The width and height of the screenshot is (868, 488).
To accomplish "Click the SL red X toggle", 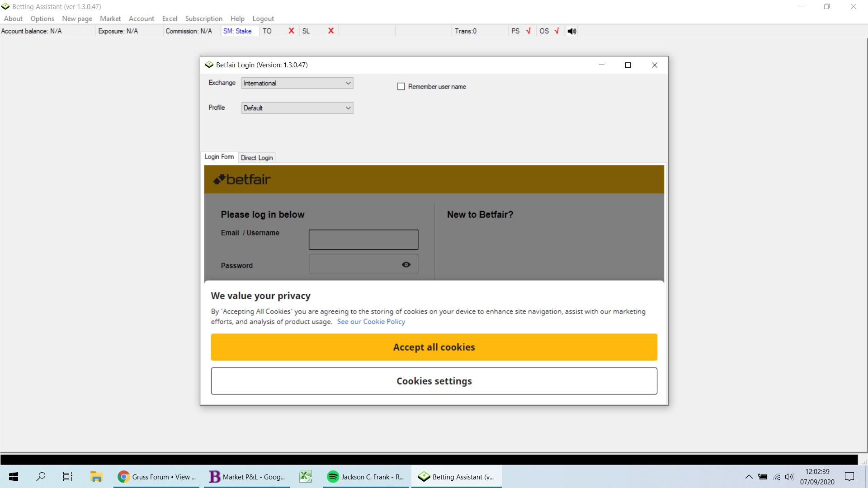I will (331, 31).
